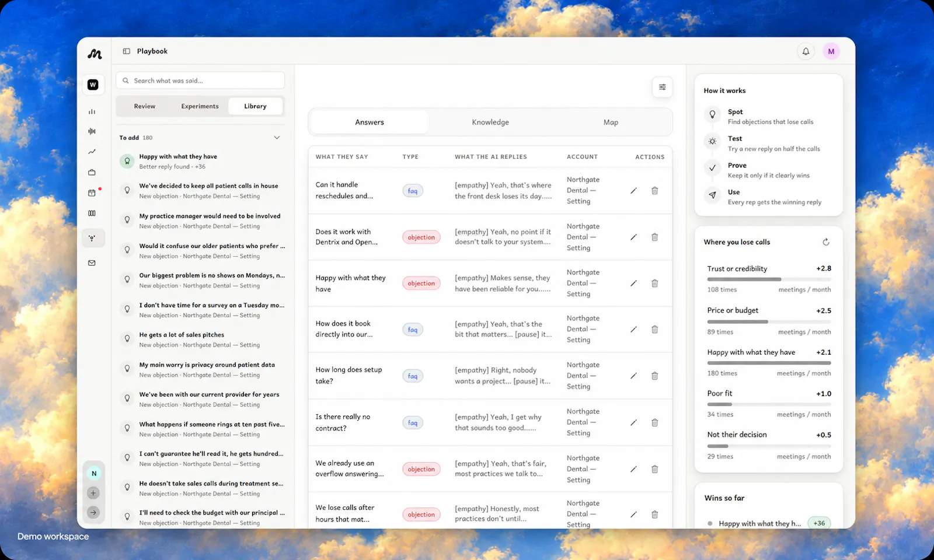Viewport: 934px width, 560px height.
Task: Click the faq tag on 'How long does setup take'
Action: [413, 376]
